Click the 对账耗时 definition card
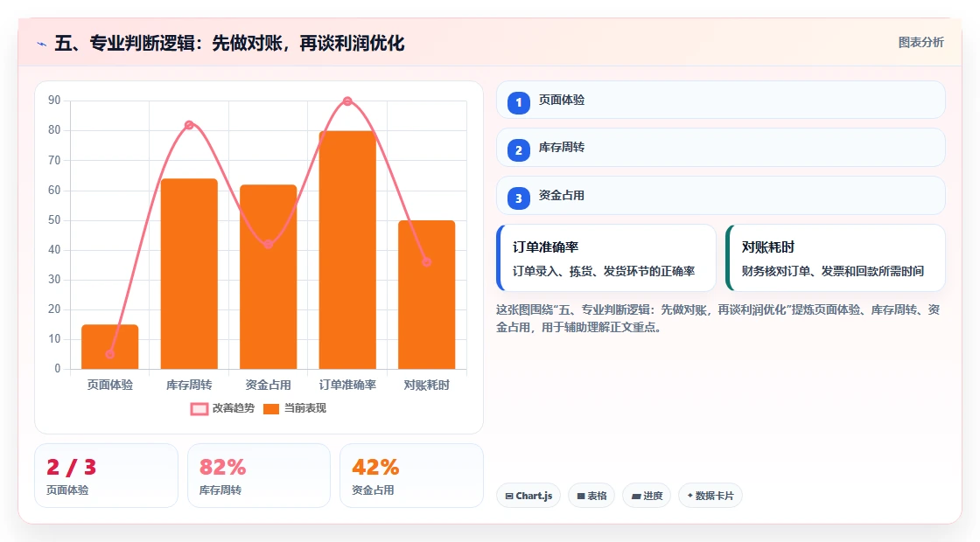Viewport: 980px width, 542px height. click(836, 258)
